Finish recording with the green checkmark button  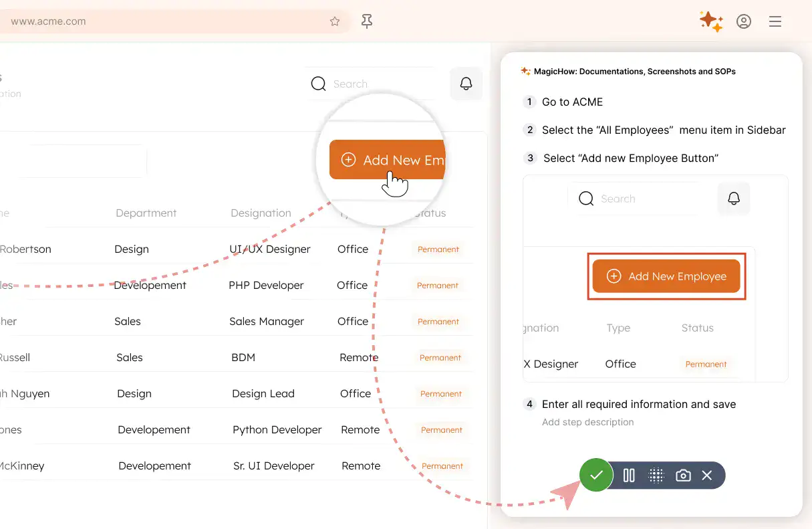tap(596, 475)
